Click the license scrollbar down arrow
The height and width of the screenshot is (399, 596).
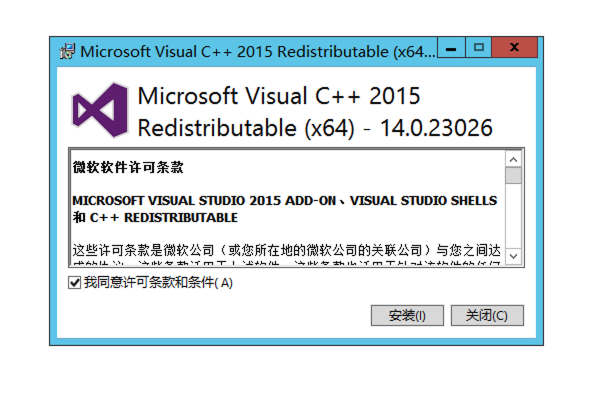point(514,256)
